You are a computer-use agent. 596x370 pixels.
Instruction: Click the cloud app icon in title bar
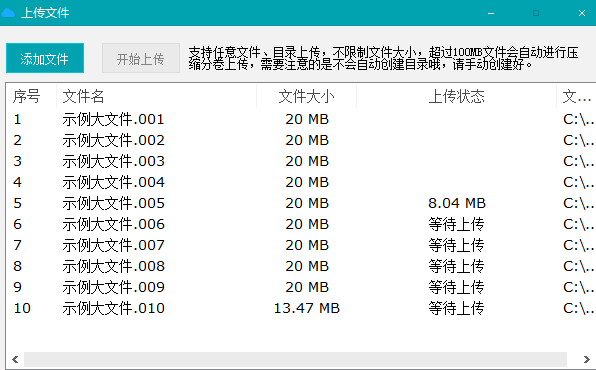[x=8, y=13]
